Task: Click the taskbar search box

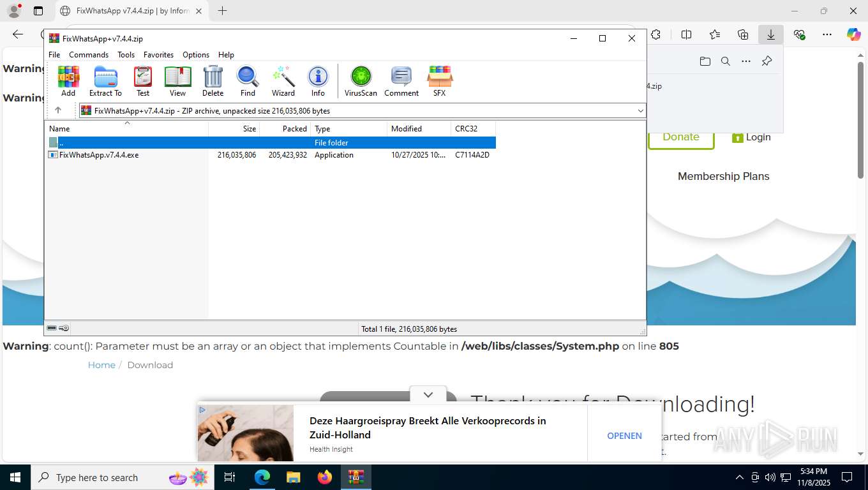Action: (123, 477)
